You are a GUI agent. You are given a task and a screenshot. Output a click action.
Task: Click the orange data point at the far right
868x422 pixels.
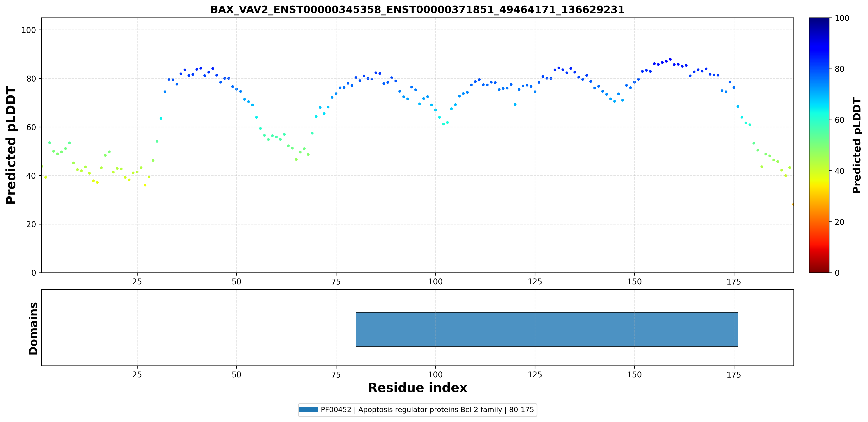tap(793, 204)
